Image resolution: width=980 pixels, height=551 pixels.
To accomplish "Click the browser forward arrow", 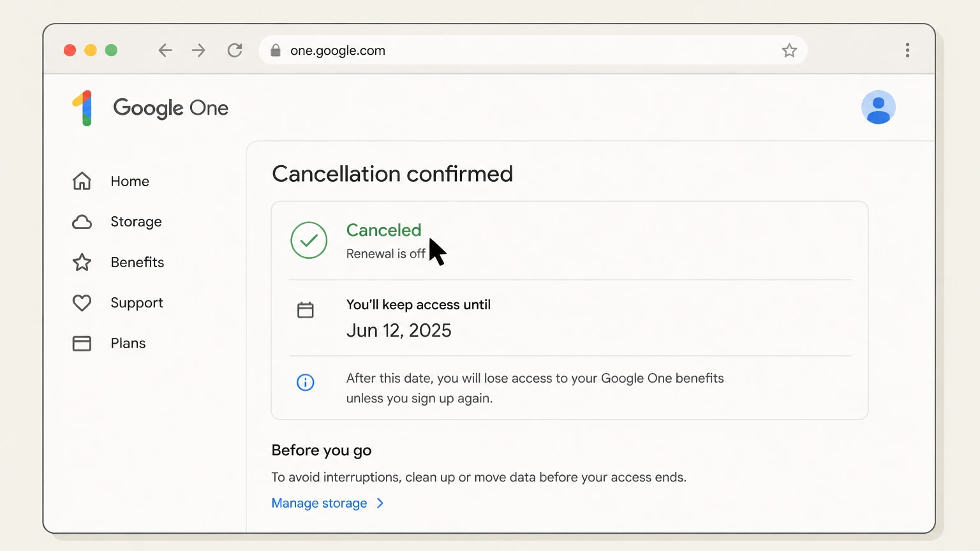I will point(199,50).
